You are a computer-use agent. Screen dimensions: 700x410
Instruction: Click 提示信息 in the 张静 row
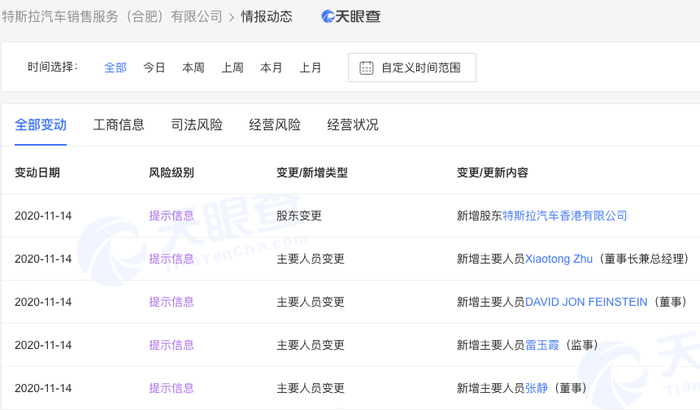[x=171, y=388]
